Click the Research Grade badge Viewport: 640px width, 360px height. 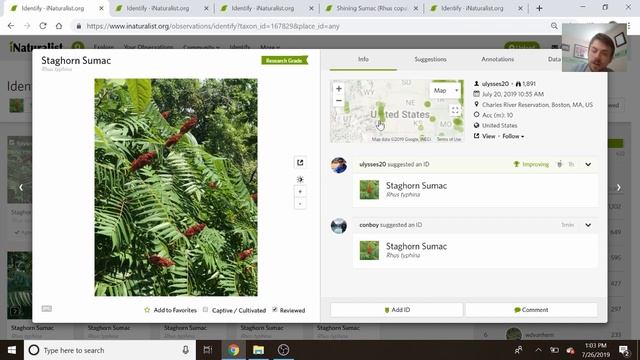pos(284,60)
